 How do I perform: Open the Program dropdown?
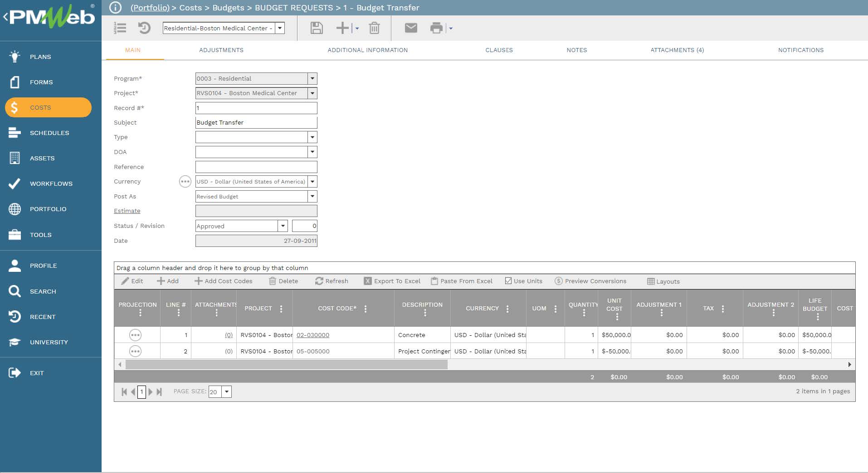[x=312, y=78]
